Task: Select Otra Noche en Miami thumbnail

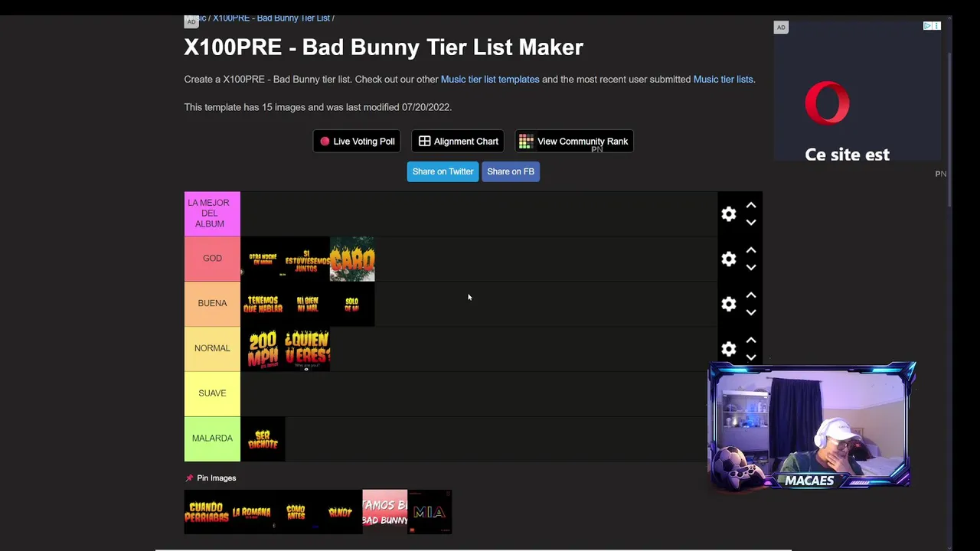Action: [263, 259]
